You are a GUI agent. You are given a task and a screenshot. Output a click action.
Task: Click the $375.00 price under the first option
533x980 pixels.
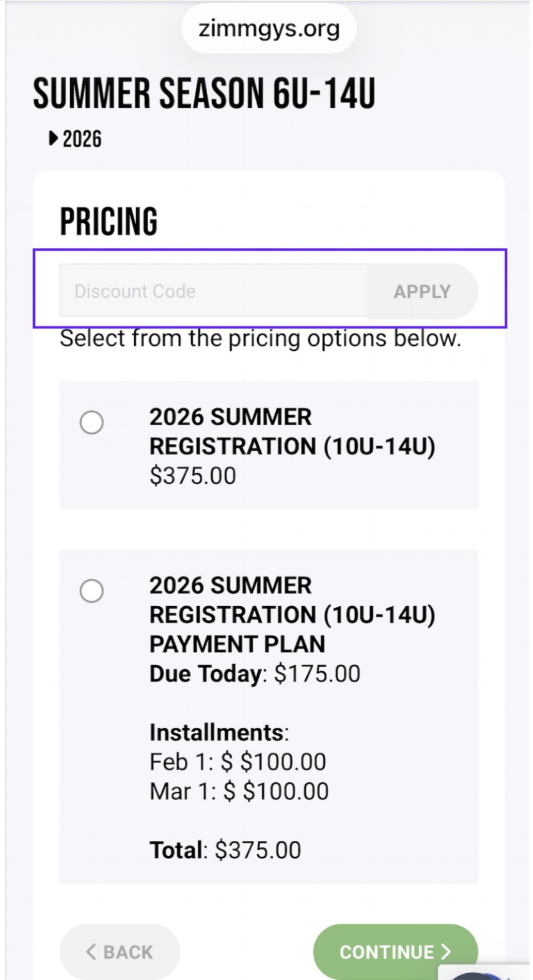tap(192, 476)
